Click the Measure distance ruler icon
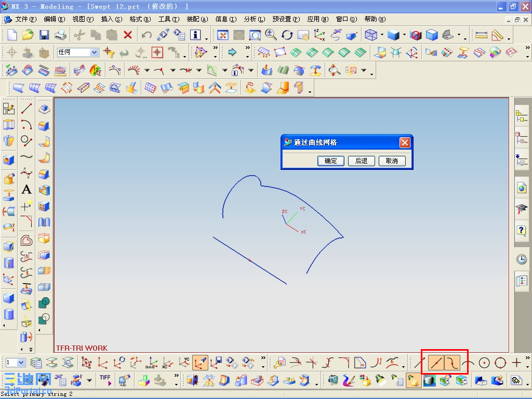Image resolution: width=532 pixels, height=399 pixels. tap(481, 35)
